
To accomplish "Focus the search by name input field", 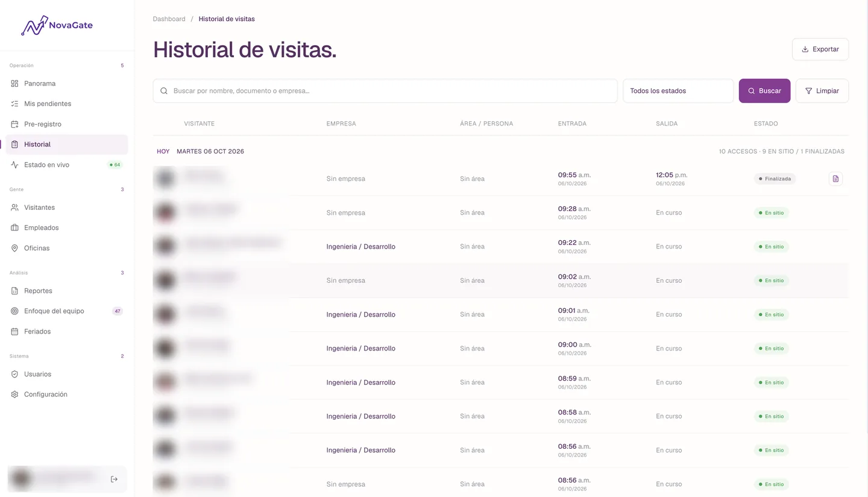I will point(385,91).
